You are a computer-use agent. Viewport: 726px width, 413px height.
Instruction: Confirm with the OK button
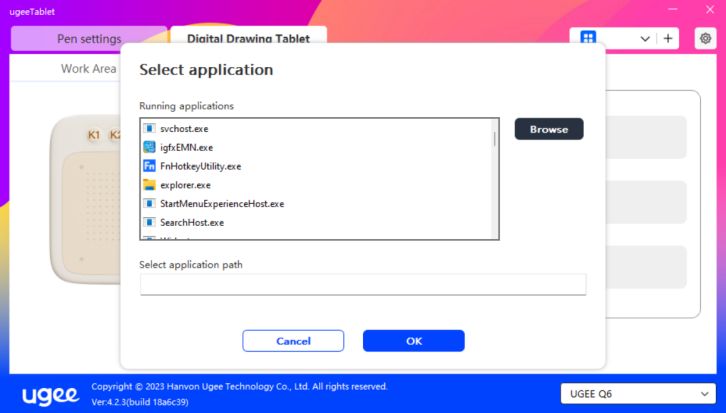[x=413, y=341]
